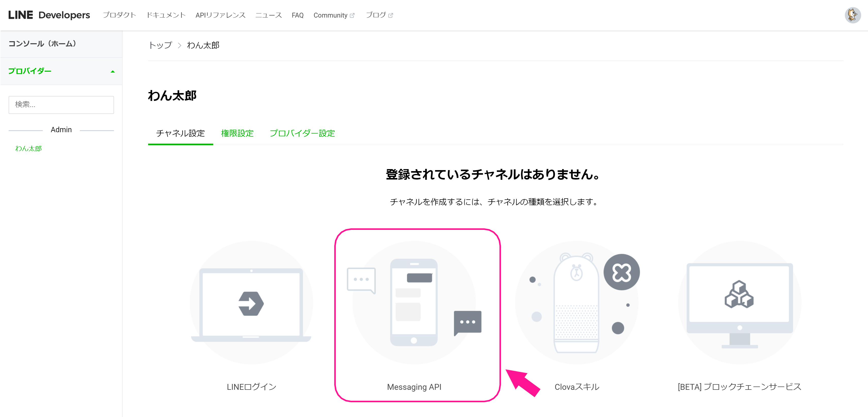Open the ドキュメント menu item

(166, 15)
